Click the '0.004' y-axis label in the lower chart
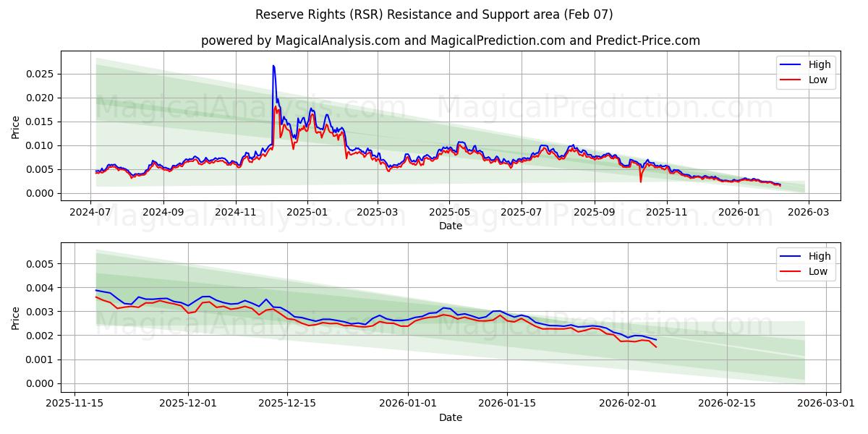Image resolution: width=868 pixels, height=434 pixels. [x=41, y=288]
